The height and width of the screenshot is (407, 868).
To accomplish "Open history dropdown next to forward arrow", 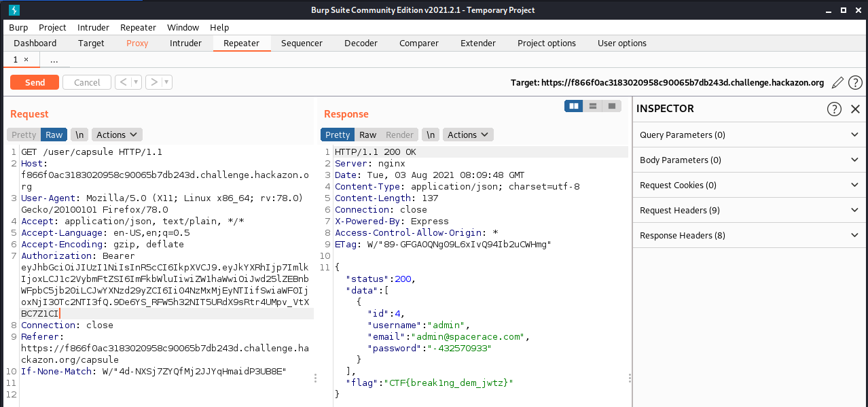I will [x=166, y=82].
